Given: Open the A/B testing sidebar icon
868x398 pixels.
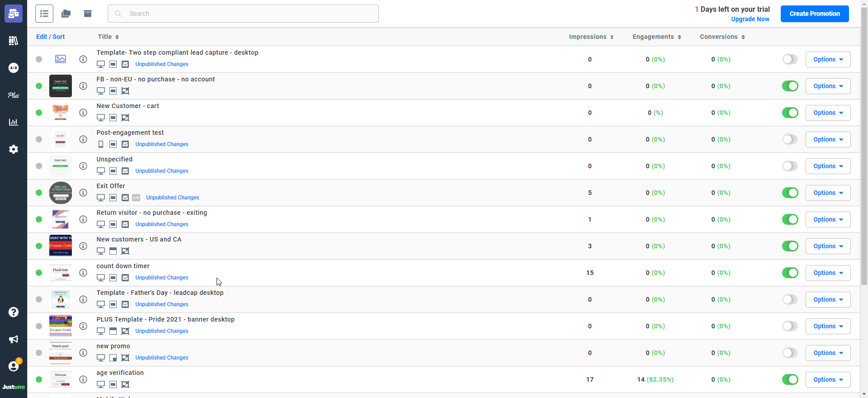Looking at the screenshot, I should (x=14, y=68).
